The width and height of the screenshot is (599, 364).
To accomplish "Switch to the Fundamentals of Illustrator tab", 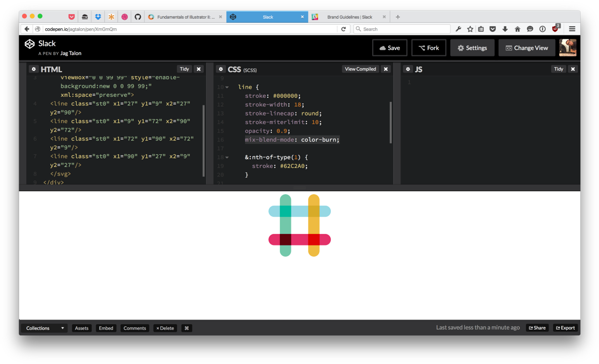I will [x=186, y=16].
